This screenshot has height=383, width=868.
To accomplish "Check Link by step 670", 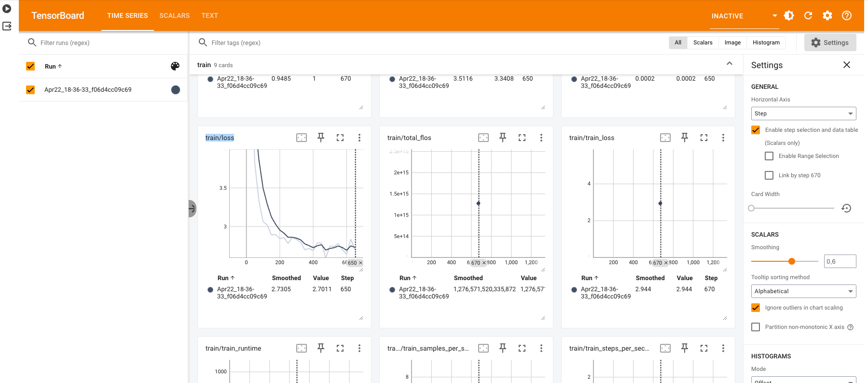I will (769, 175).
